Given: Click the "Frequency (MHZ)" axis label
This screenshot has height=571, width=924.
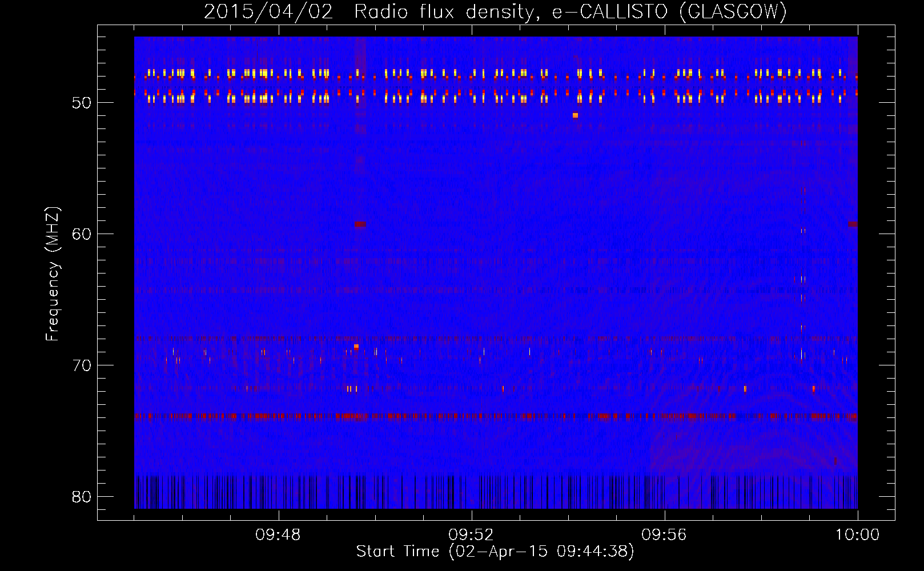Looking at the screenshot, I should click(52, 274).
